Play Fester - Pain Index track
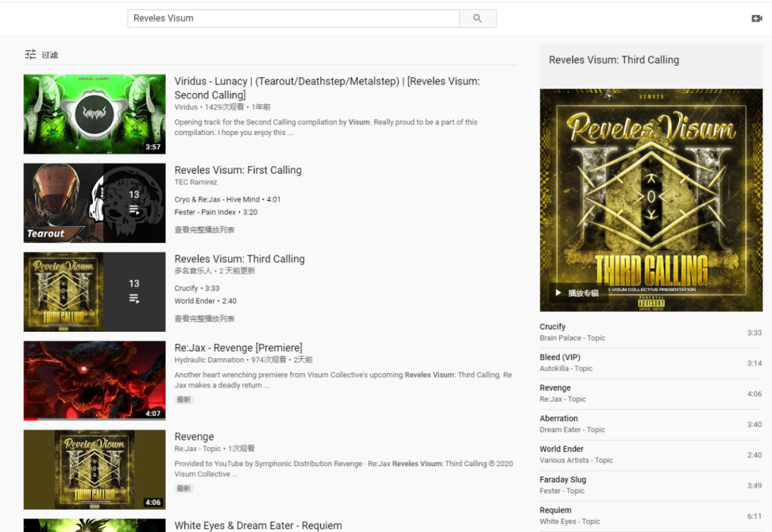This screenshot has width=772, height=532. pos(216,212)
